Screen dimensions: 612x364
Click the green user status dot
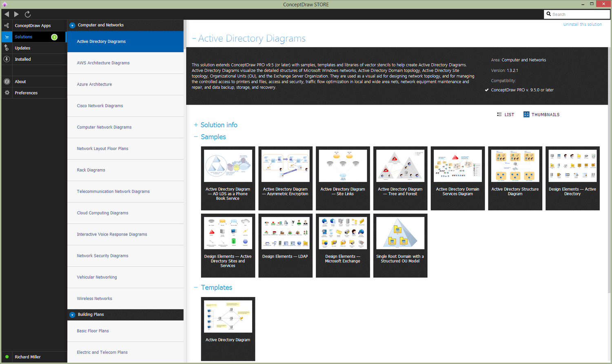coord(7,357)
